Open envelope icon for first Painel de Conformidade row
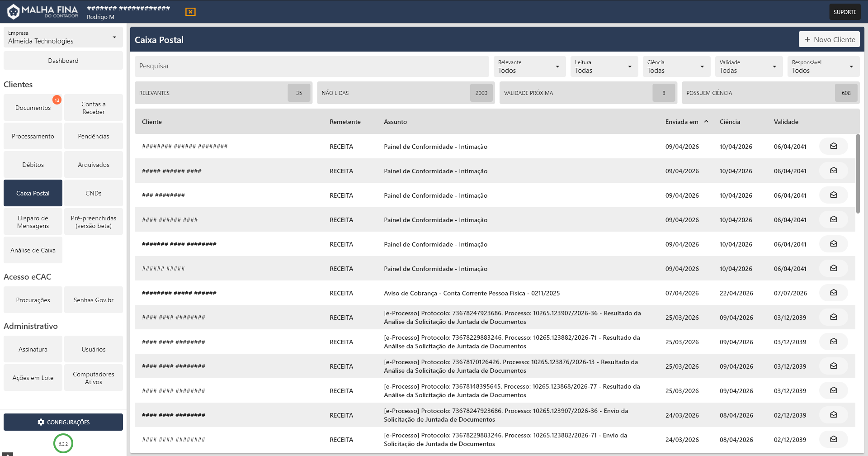This screenshot has height=456, width=868. pos(833,146)
